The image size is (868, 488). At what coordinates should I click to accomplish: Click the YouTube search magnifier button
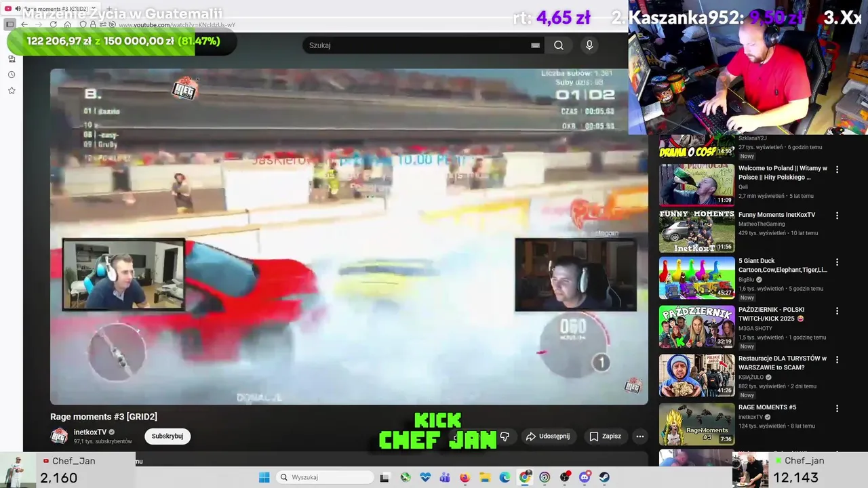[x=558, y=45]
